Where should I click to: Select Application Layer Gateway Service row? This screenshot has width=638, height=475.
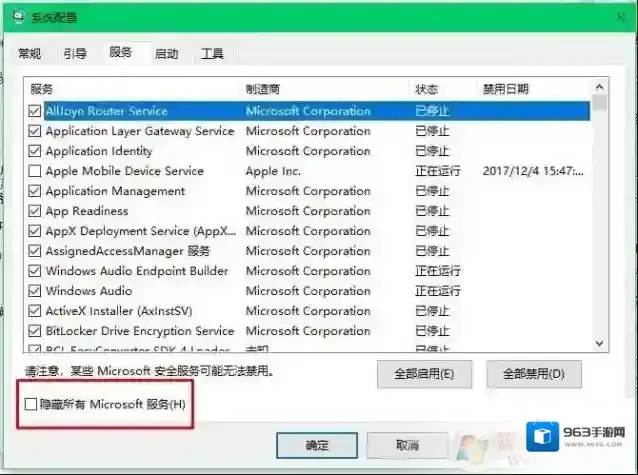tap(309, 131)
